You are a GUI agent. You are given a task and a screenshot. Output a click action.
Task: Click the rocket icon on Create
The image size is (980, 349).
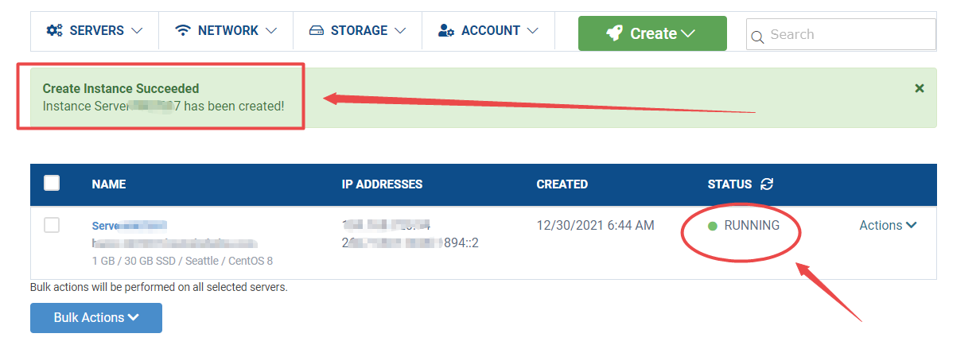pyautogui.click(x=614, y=33)
